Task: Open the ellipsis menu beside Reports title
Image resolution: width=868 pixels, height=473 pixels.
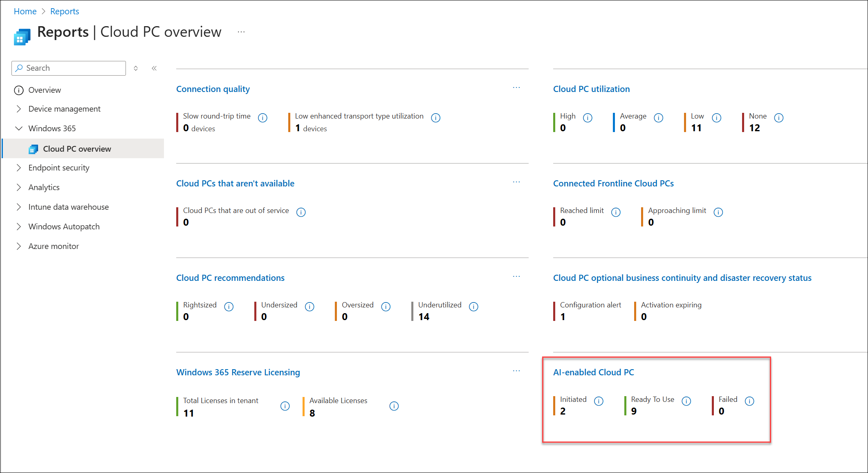Action: click(241, 31)
